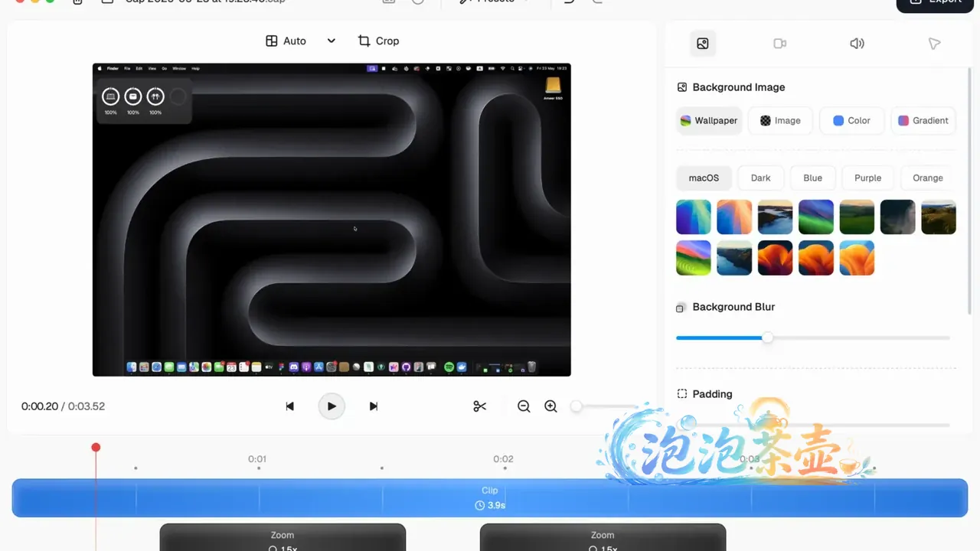980x551 pixels.
Task: Click the 0:01 timeline ruler mark
Action: [257, 459]
